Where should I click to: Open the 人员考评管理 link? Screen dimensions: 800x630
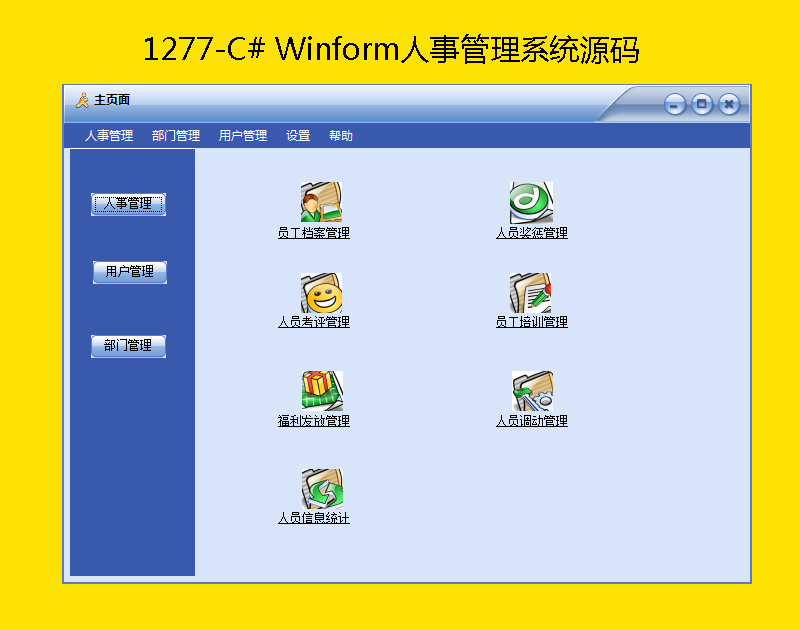point(314,322)
